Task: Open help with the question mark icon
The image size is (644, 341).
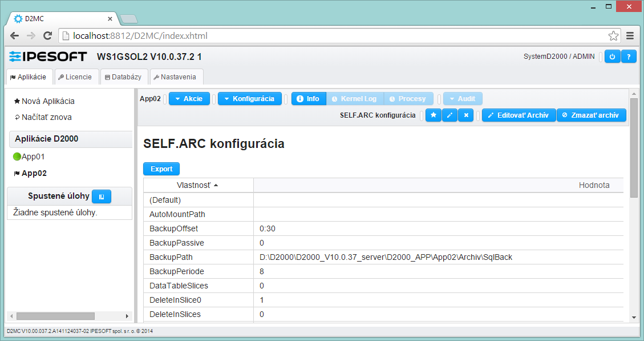Action: click(629, 57)
